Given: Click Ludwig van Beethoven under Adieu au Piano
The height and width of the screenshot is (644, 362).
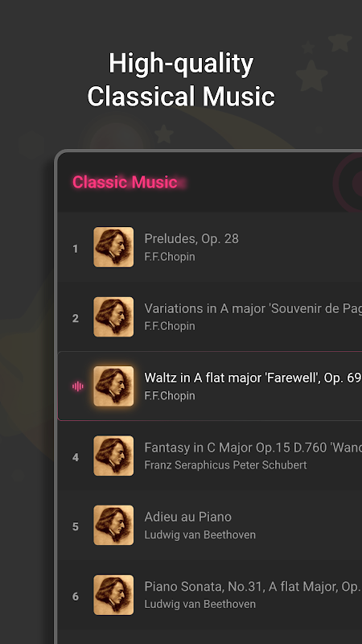Looking at the screenshot, I should coord(200,535).
